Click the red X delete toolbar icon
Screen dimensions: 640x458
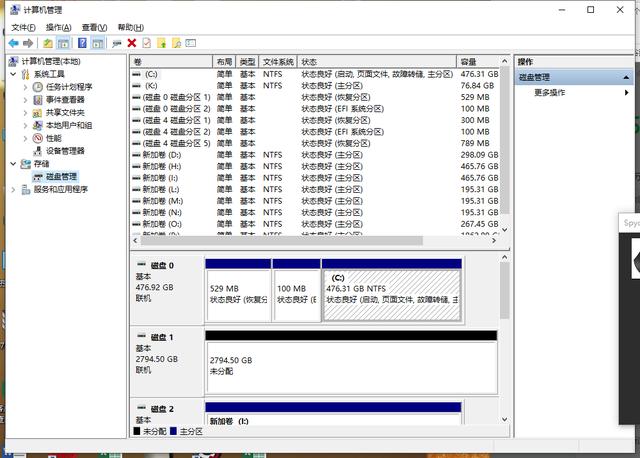(131, 43)
